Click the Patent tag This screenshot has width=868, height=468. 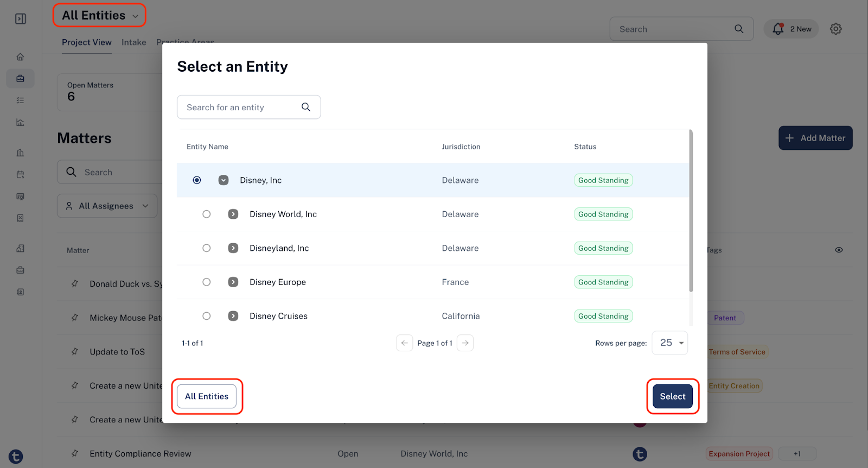[x=725, y=318]
